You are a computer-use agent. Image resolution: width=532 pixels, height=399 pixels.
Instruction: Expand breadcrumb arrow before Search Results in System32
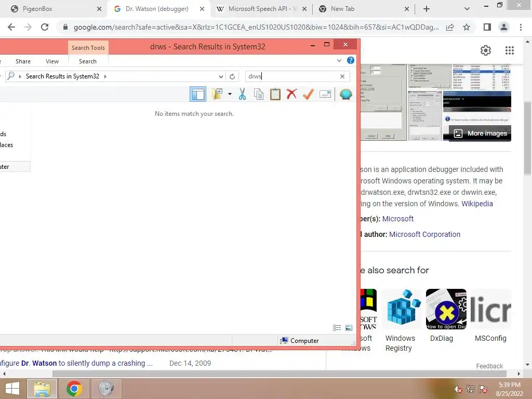pos(20,76)
